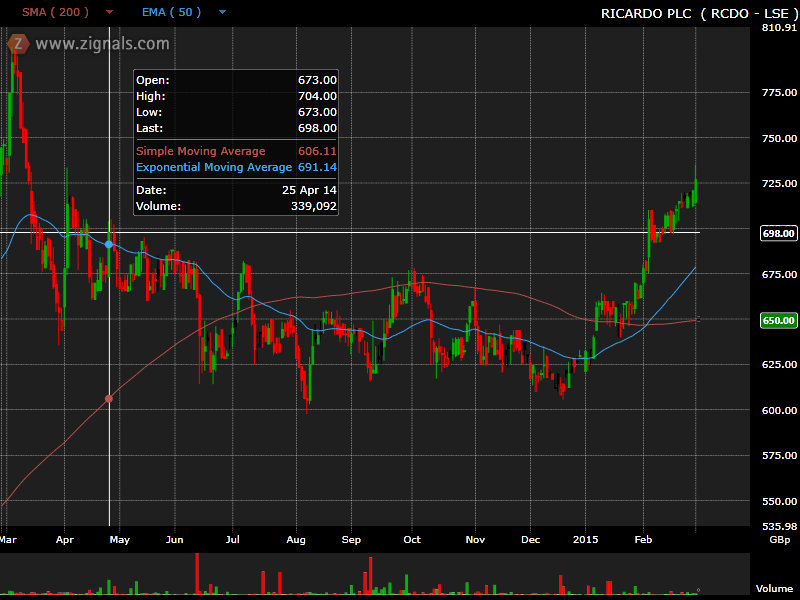
Task: Select the 2015 label on the time axis
Action: coord(586,540)
